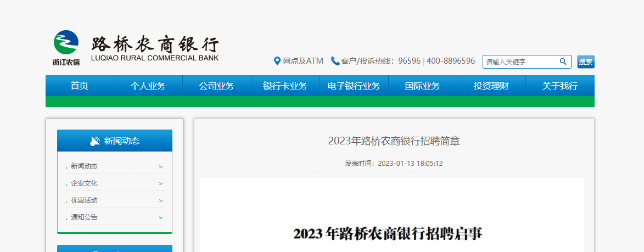Click the arrow next to 企业文化 row
The width and height of the screenshot is (644, 252).
(161, 183)
